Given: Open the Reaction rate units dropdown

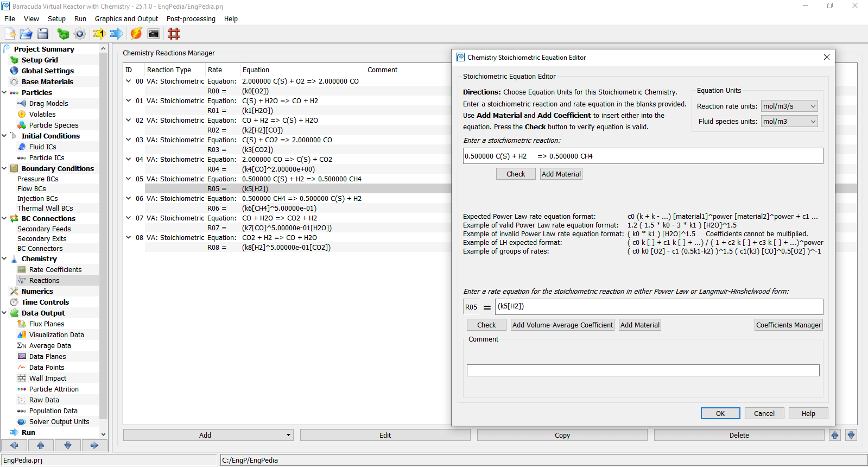Looking at the screenshot, I should (789, 106).
